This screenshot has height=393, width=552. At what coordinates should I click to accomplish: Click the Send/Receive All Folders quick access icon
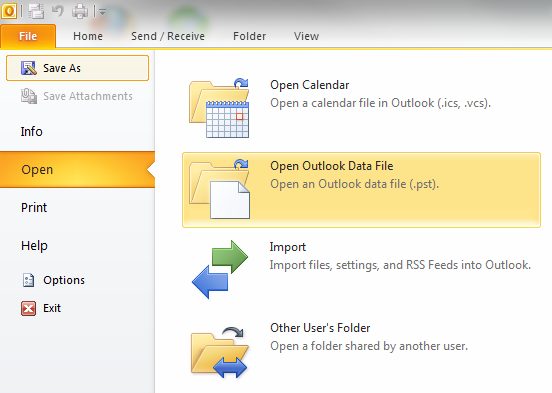pyautogui.click(x=36, y=11)
